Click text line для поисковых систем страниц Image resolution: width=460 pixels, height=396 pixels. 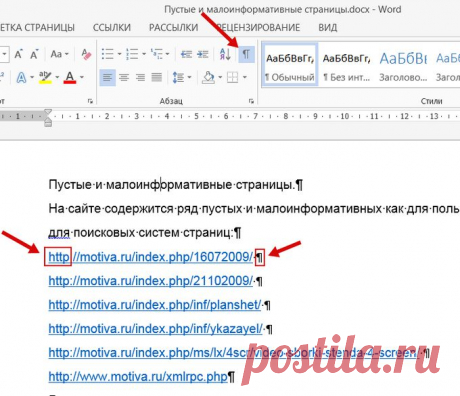click(x=141, y=233)
